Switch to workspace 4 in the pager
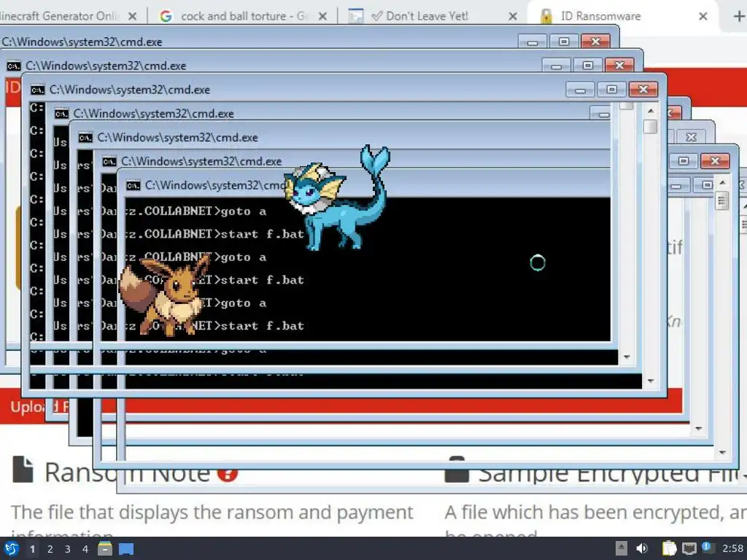This screenshot has width=747, height=560. pos(85,549)
